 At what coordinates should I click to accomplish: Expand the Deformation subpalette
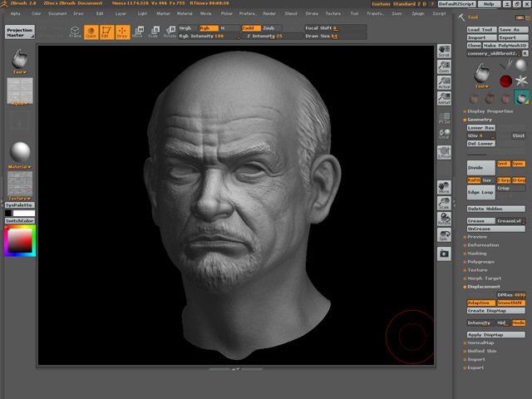point(483,245)
